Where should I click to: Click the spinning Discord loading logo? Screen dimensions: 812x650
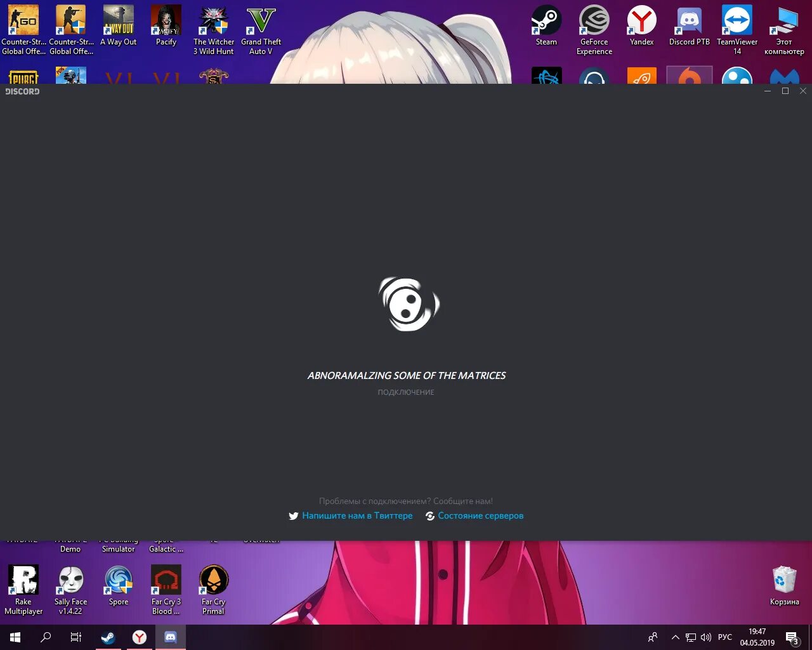[x=409, y=304]
